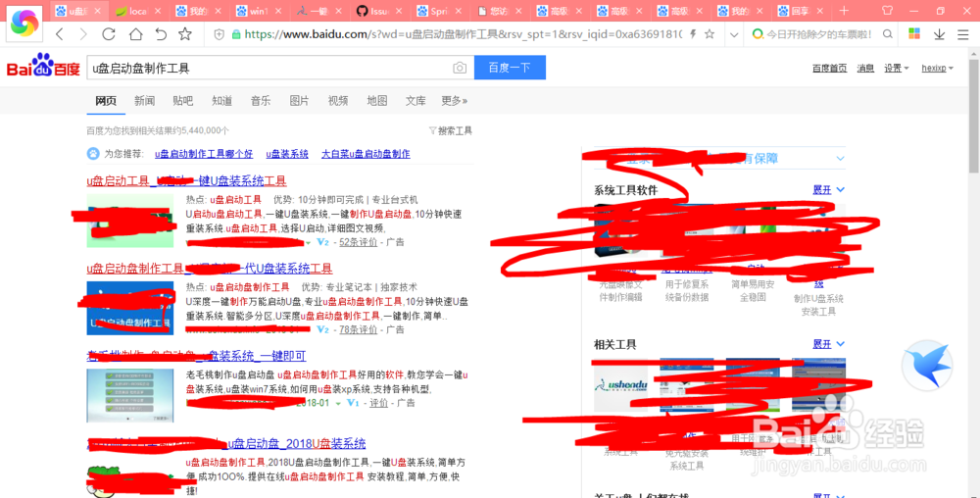
Task: Click the V2 badge beside 52条评价
Action: click(322, 242)
